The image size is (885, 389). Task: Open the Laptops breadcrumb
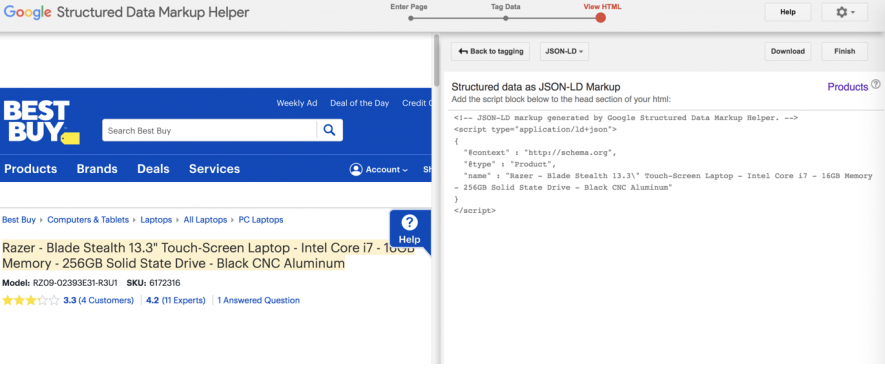coord(156,220)
